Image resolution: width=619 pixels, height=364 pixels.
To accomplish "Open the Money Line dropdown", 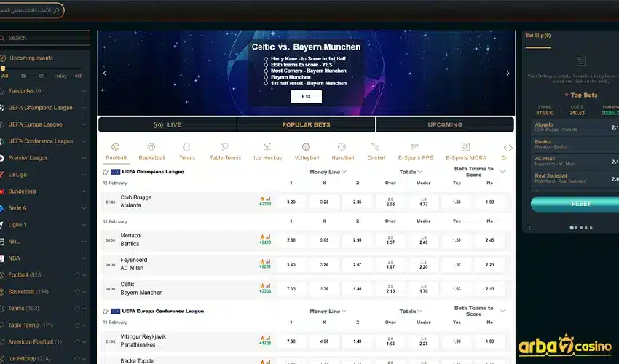I will pos(344,172).
